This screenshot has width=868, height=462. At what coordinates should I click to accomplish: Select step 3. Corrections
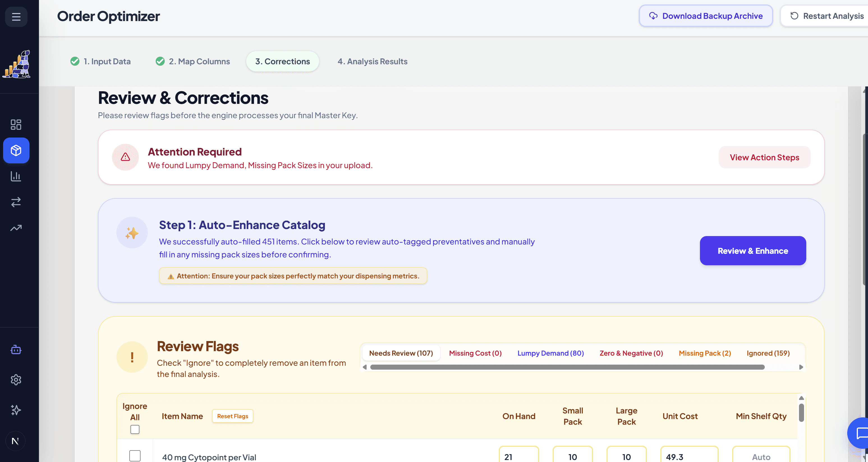click(x=283, y=61)
